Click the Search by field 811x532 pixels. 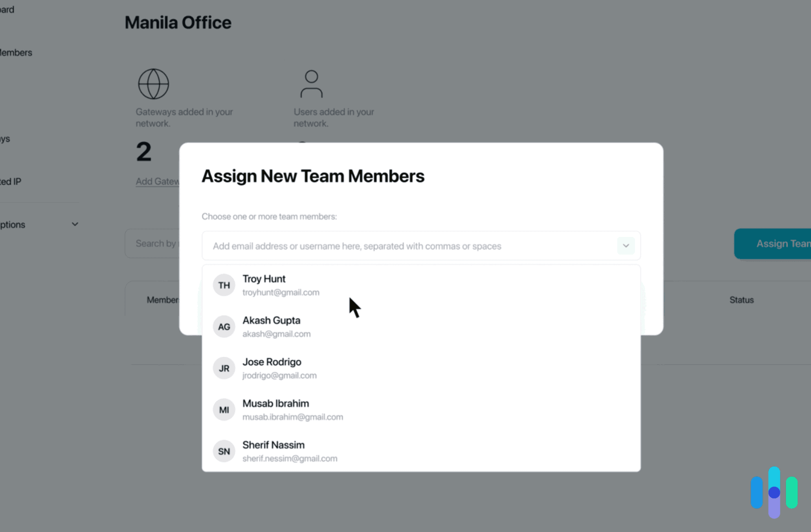tap(157, 243)
